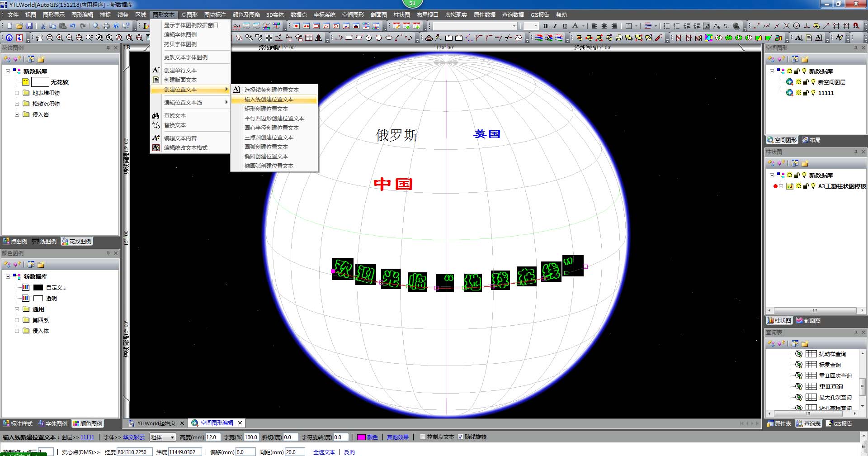The width and height of the screenshot is (868, 456).
Task: Click the blue Help question mark icon
Action: coord(116,26)
